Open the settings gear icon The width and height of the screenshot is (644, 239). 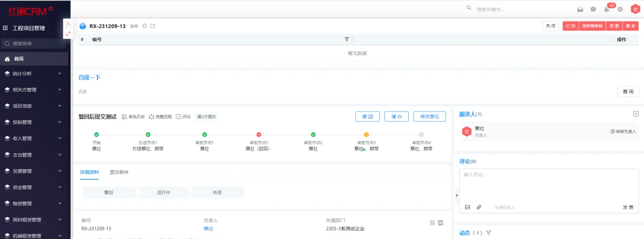pos(620,9)
